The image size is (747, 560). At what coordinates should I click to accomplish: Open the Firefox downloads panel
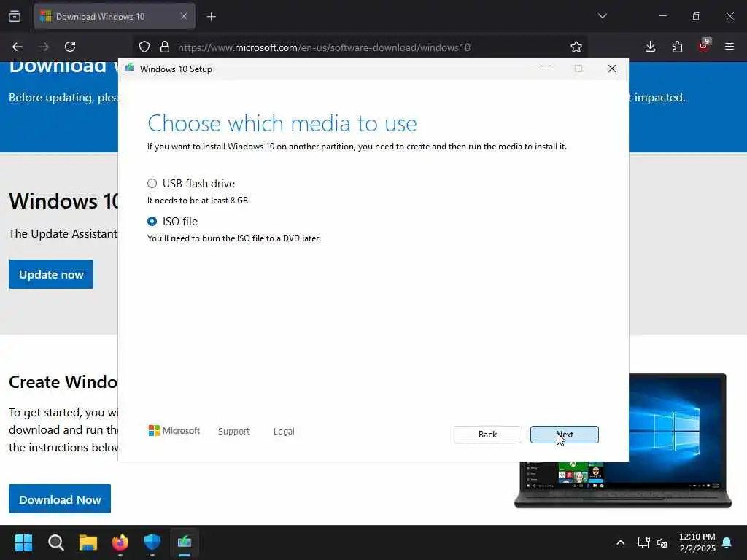[x=650, y=47]
